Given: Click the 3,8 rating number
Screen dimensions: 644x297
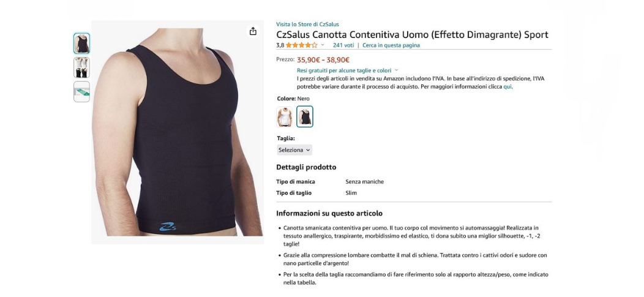Looking at the screenshot, I should 280,45.
